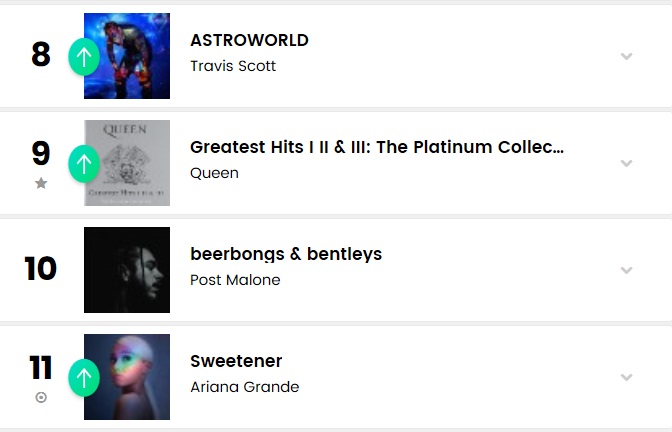Go to the Ariana Grande artist name
Viewport: 672px width, 432px height.
[244, 387]
